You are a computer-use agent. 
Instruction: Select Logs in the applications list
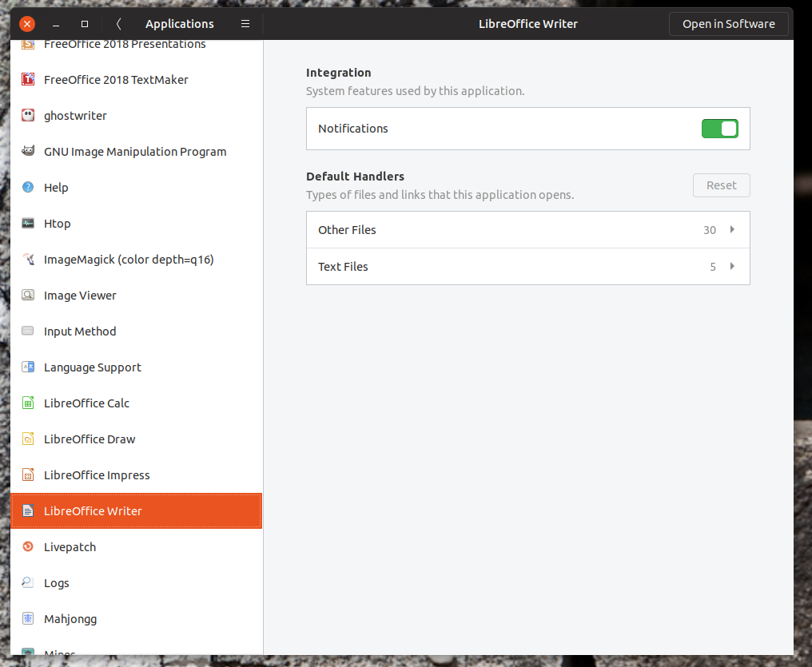(136, 582)
